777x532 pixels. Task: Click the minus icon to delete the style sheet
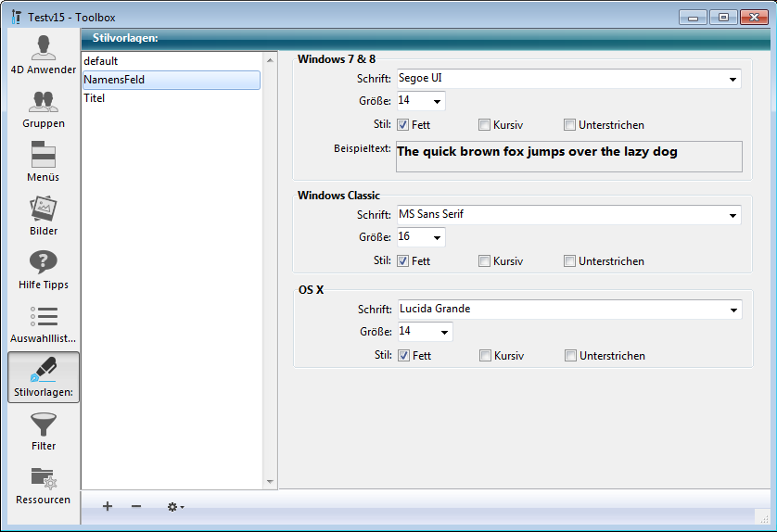136,506
